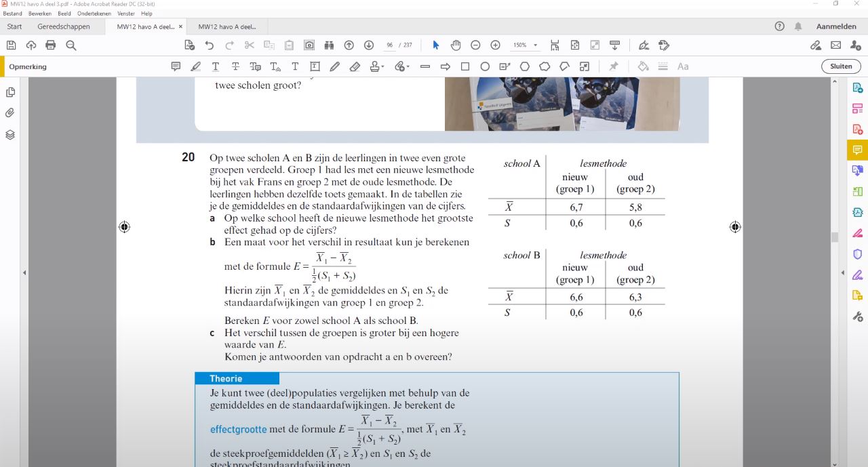Select the pencil drawing tool
868x467 pixels.
(x=335, y=66)
